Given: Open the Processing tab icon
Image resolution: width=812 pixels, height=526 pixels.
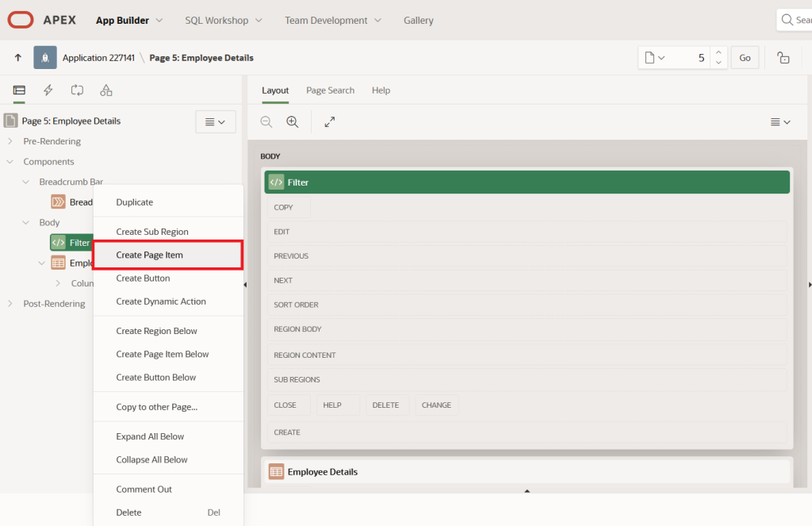Looking at the screenshot, I should tap(77, 90).
